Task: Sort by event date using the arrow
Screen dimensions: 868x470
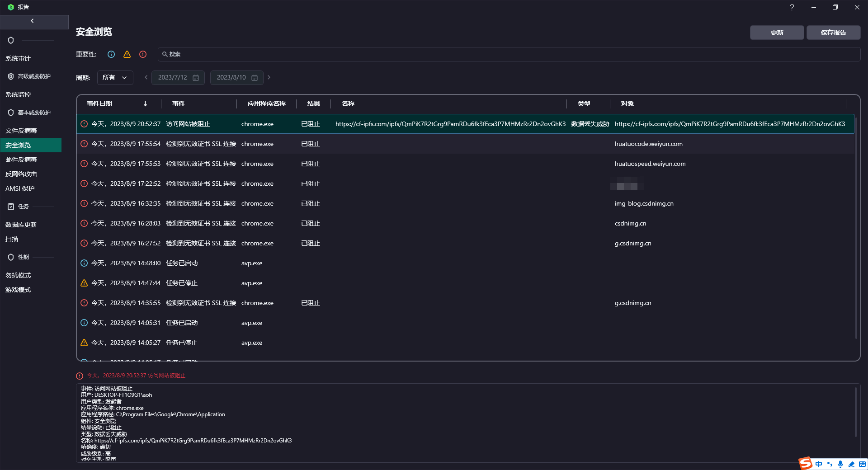Action: click(x=145, y=104)
